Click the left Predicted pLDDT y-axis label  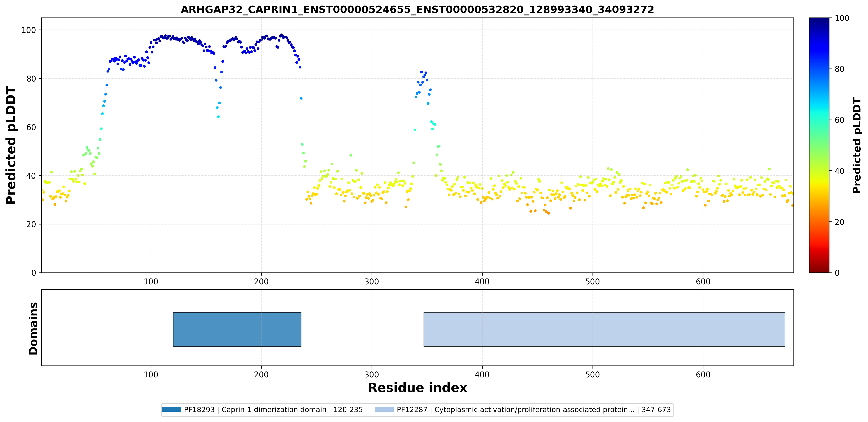click(11, 145)
